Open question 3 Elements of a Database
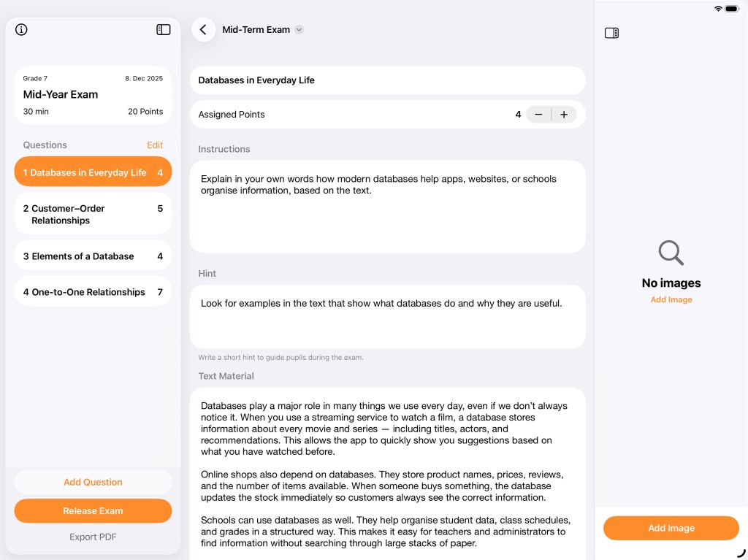748x560 pixels. (93, 256)
